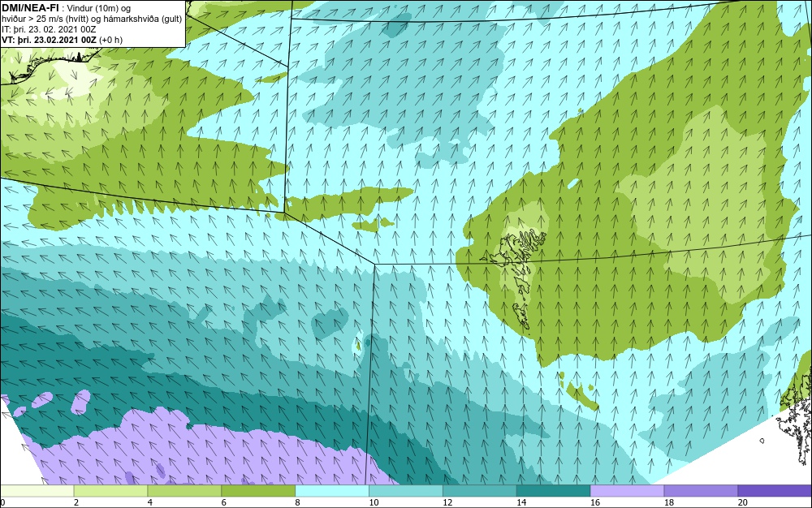Click the 18–20 m/s purple legend swatch
Image resolution: width=812 pixels, height=508 pixels.
pos(702,490)
